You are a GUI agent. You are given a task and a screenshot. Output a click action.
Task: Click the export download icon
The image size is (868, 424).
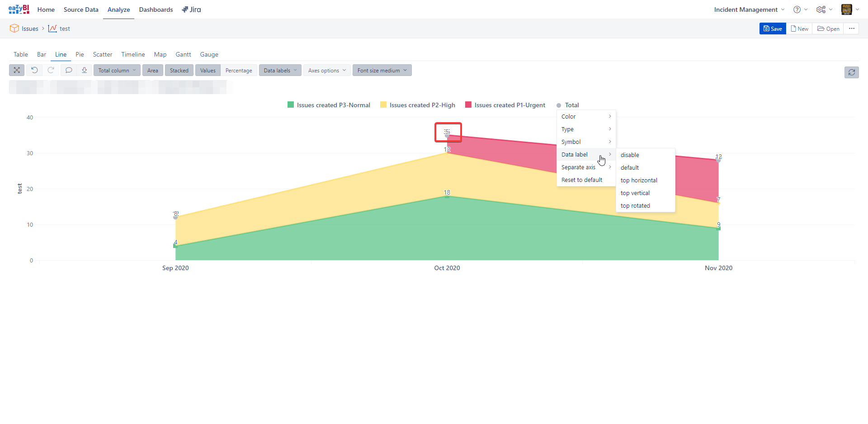[84, 70]
